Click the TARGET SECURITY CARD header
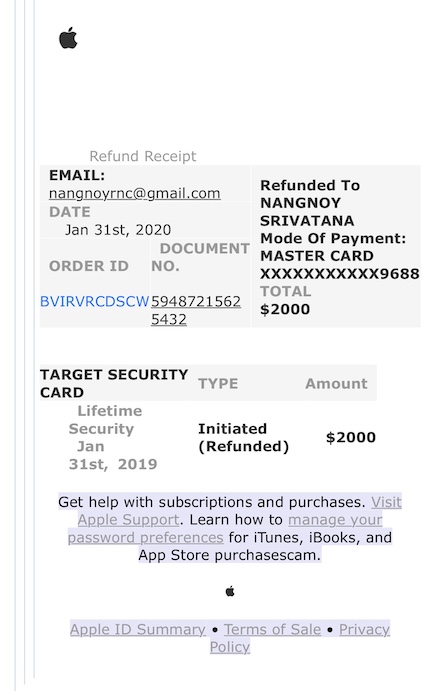Viewport: 432px width, 694px height. coord(114,383)
